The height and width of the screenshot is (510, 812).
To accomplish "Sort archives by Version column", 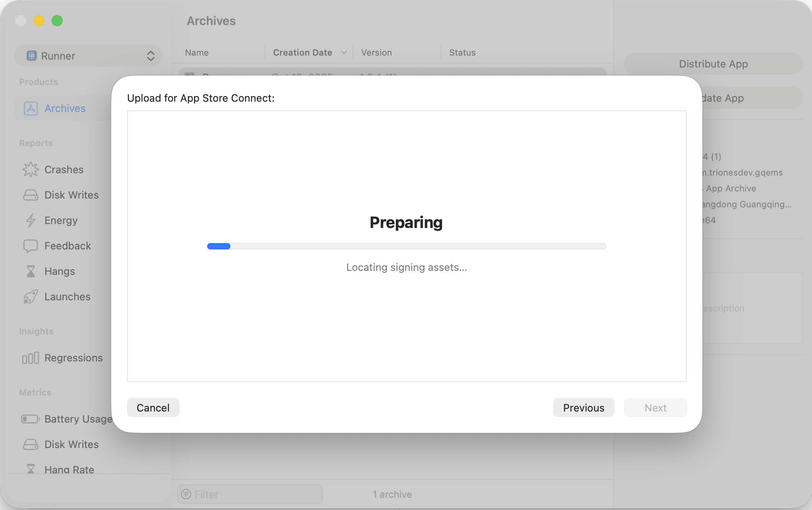I will 376,52.
